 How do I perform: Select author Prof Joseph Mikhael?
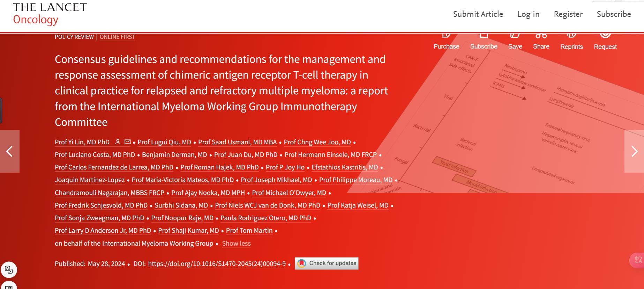click(x=276, y=180)
